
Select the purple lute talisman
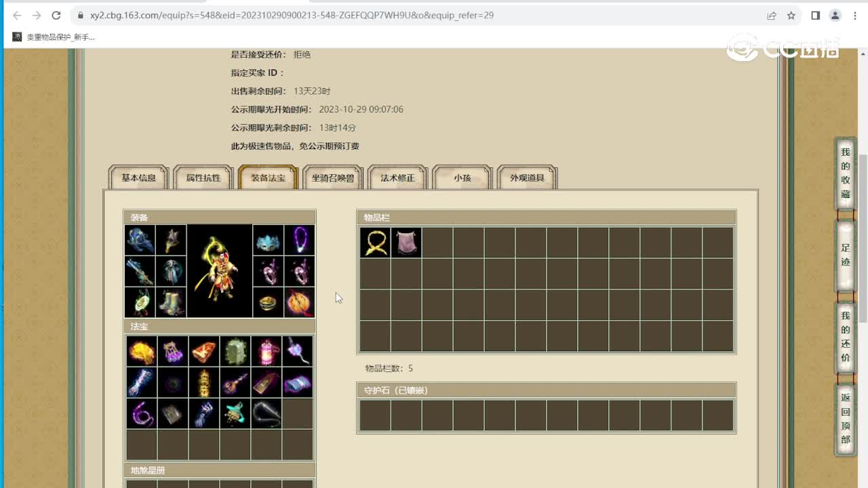click(x=235, y=382)
